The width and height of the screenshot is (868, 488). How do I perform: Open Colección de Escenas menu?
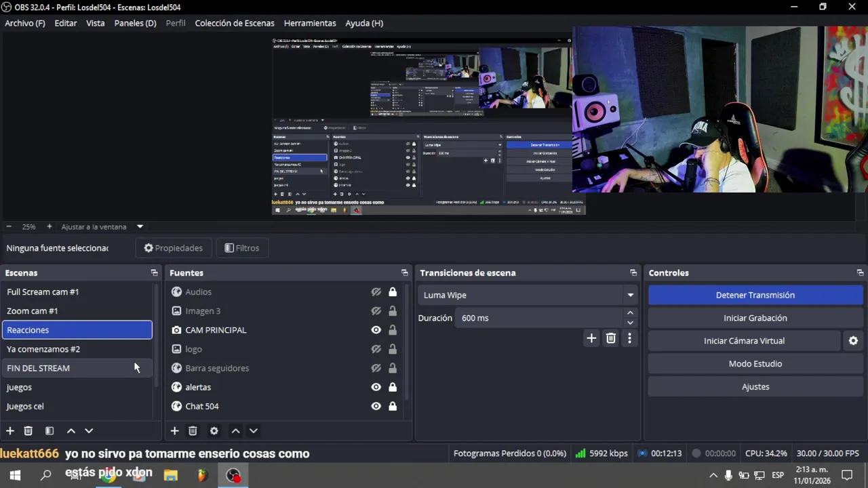point(235,23)
